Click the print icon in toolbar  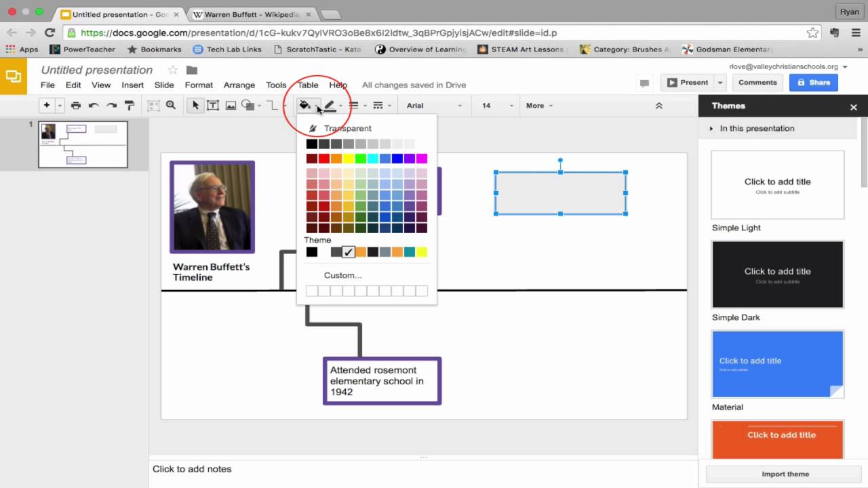pyautogui.click(x=76, y=105)
